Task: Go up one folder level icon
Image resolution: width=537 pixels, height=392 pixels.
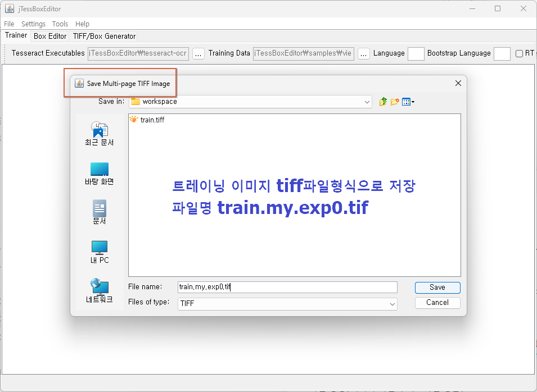Action: tap(383, 102)
